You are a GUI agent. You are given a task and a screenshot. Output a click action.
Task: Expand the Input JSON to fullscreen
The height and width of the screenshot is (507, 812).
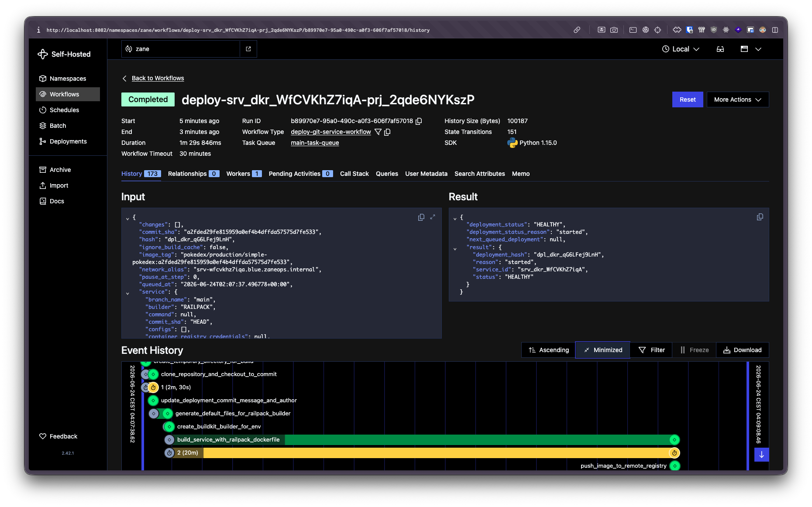point(433,217)
